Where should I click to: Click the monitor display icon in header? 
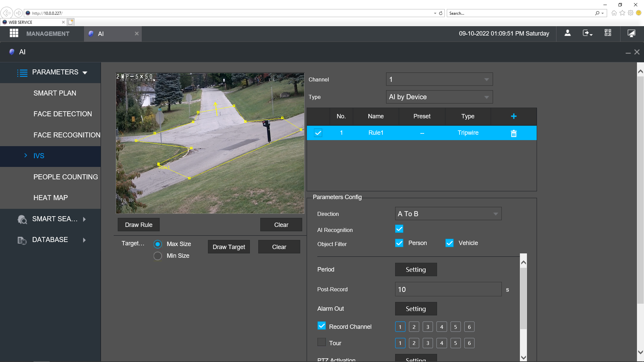pyautogui.click(x=631, y=33)
